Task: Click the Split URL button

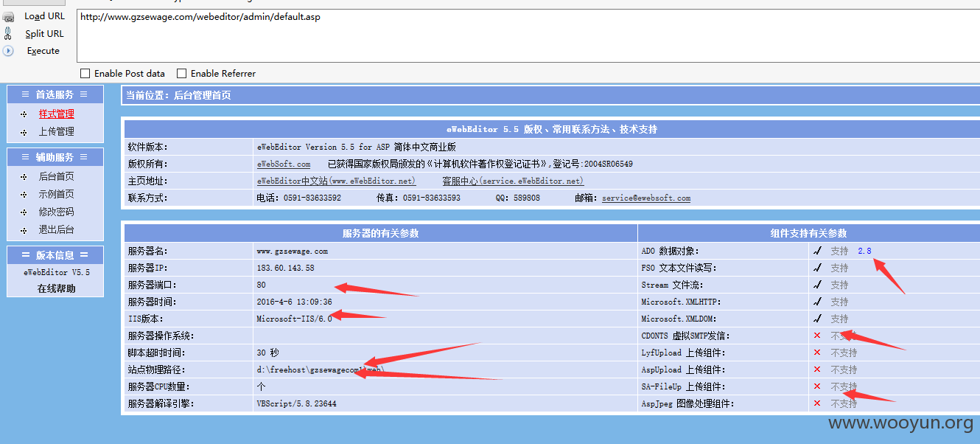Action: pyautogui.click(x=44, y=34)
